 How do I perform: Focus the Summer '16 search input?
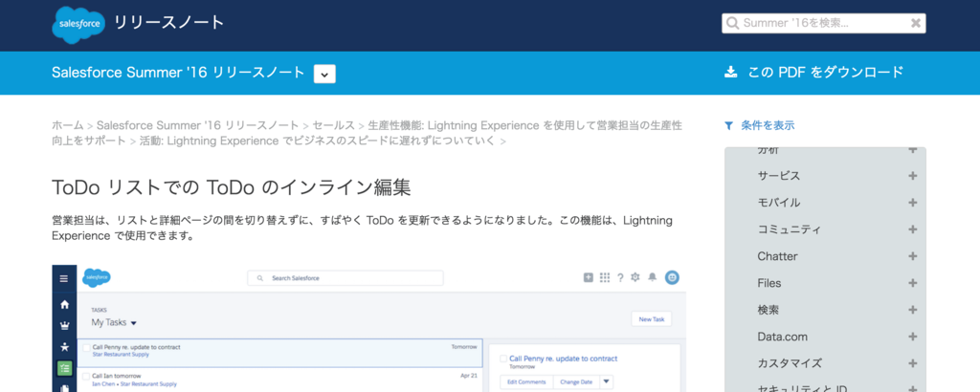click(x=823, y=23)
